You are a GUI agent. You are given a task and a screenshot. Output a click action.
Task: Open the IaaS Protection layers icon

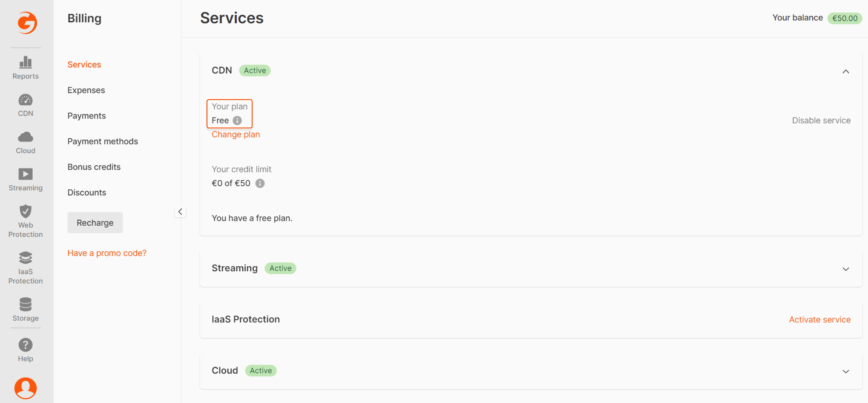pyautogui.click(x=26, y=258)
